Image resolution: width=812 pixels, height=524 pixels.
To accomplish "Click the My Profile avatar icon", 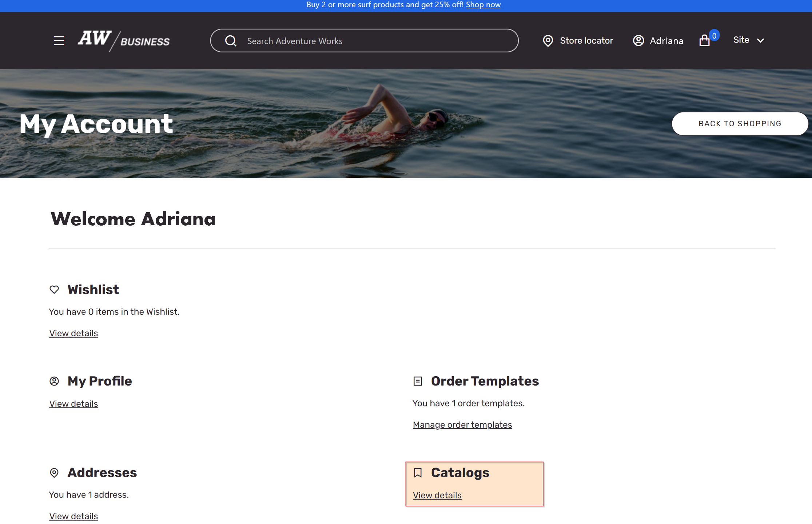I will pos(54,380).
